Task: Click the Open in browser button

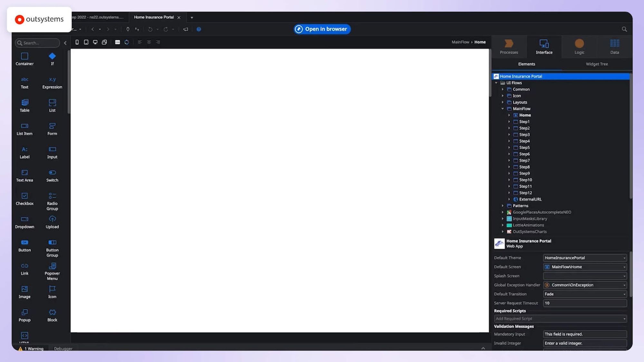Action: pyautogui.click(x=322, y=29)
